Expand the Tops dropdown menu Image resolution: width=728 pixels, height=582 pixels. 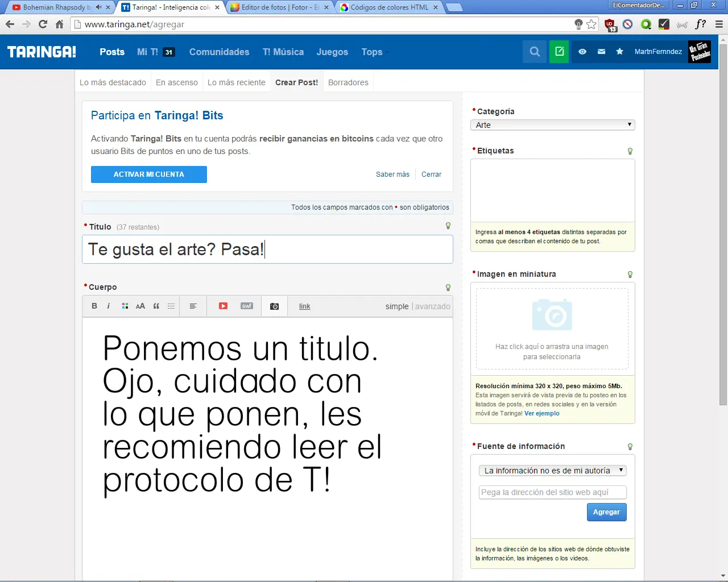click(x=375, y=52)
